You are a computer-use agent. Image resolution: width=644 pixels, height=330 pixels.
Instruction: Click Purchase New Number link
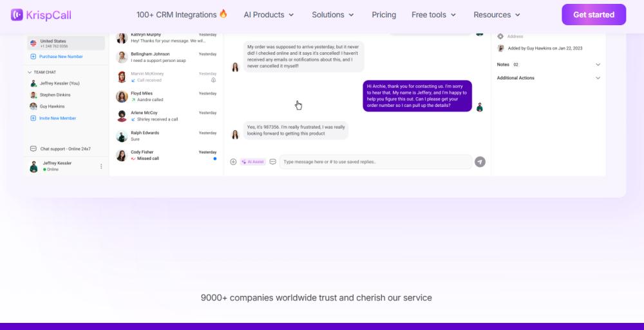click(61, 57)
